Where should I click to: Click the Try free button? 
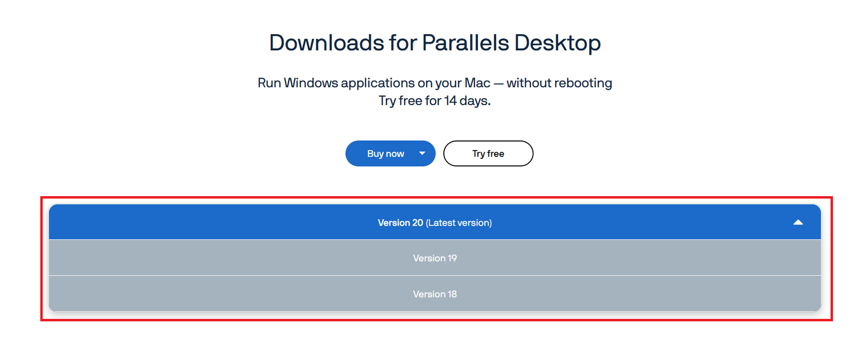pos(488,153)
